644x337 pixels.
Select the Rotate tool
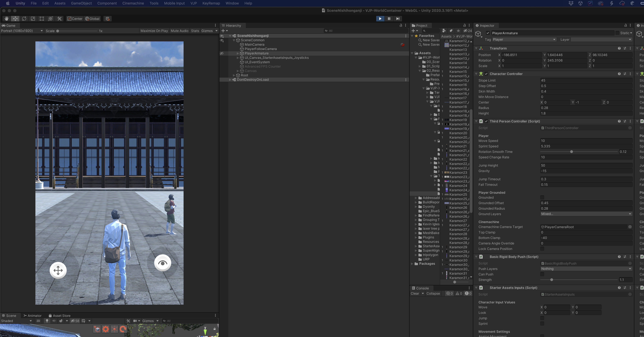click(24, 19)
